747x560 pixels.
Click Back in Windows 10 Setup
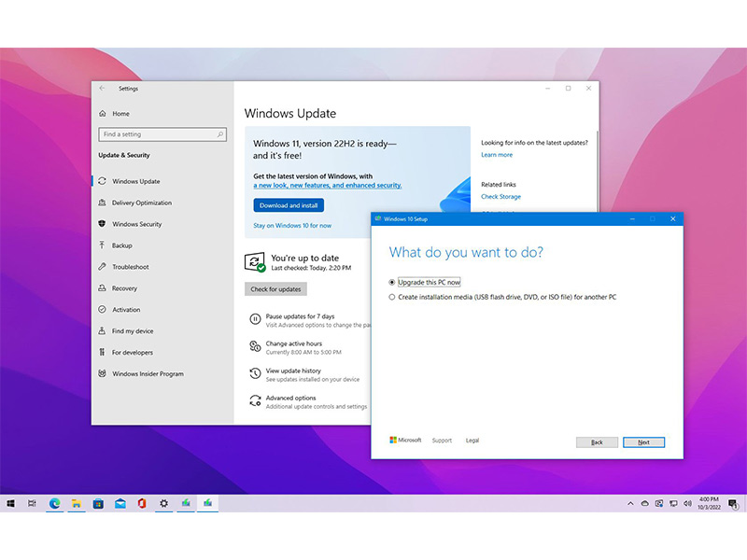597,442
